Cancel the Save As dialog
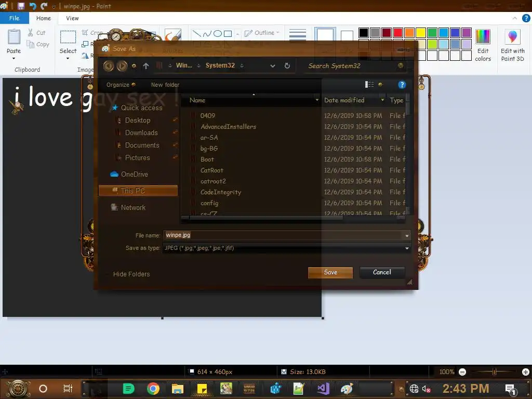 tap(382, 272)
